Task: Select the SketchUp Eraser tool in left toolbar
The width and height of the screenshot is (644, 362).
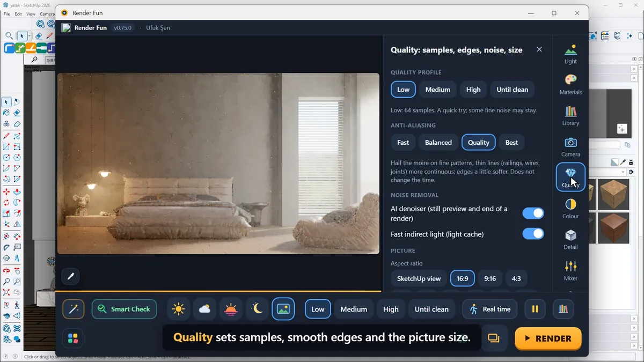Action: (17, 113)
